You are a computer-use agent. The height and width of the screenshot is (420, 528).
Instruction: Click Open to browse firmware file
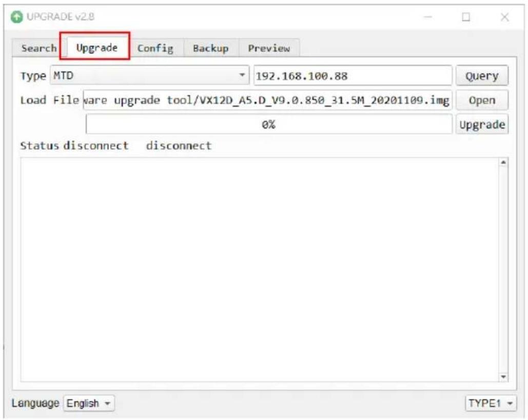[482, 101]
